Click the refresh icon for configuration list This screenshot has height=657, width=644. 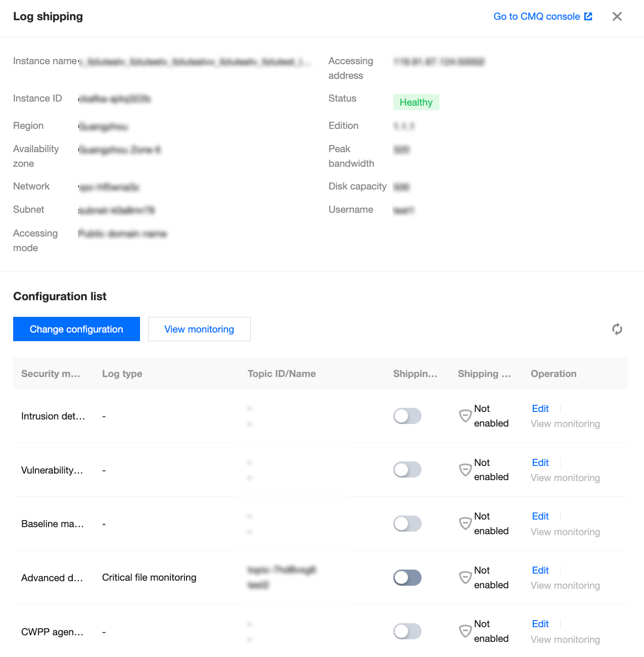pyautogui.click(x=617, y=329)
